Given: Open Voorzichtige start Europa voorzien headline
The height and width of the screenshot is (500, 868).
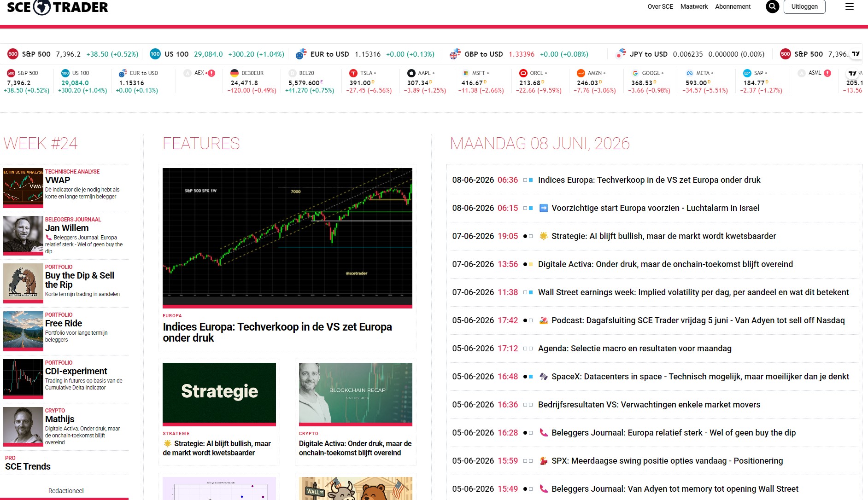Looking at the screenshot, I should (656, 208).
